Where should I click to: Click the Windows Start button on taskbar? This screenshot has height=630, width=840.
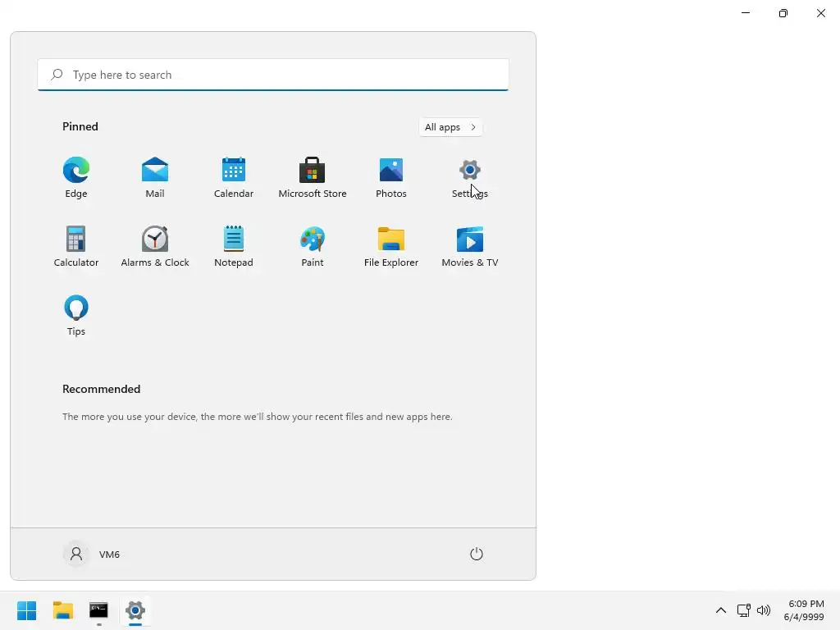tap(27, 610)
